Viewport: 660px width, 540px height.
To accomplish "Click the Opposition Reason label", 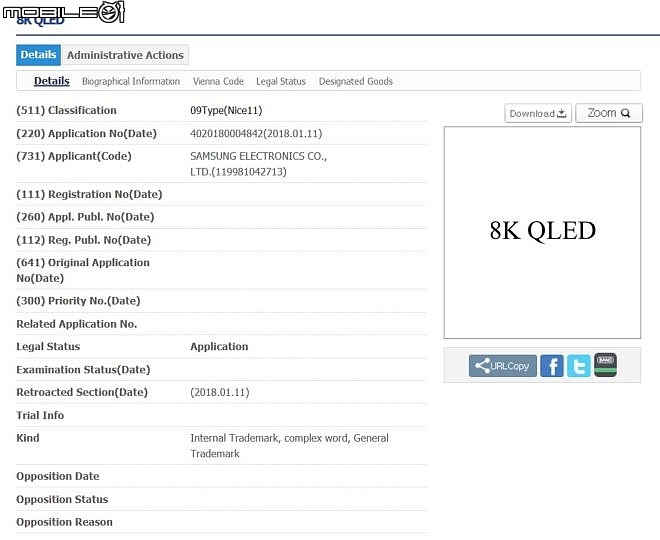I will click(64, 522).
